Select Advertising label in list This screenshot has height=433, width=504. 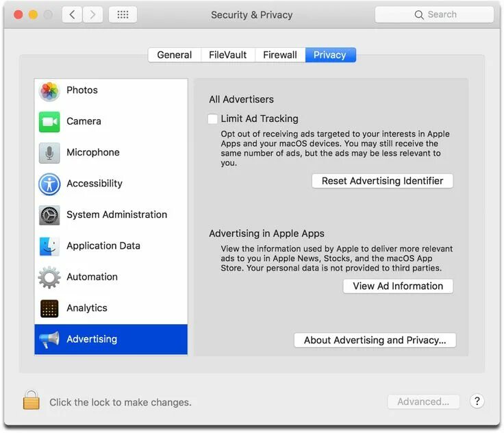pyautogui.click(x=92, y=339)
